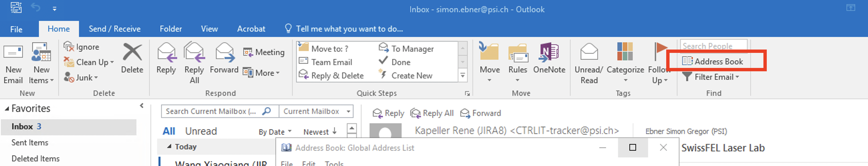The image size is (868, 166).
Task: Switch to the Folder tab
Action: click(171, 29)
